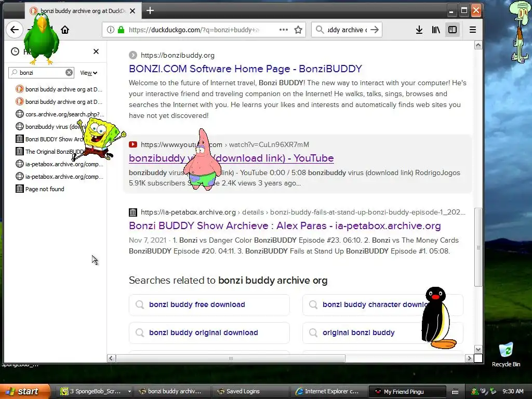Screen dimensions: 532x399
Task: Click the search bar magnifier icon
Action: click(x=320, y=30)
